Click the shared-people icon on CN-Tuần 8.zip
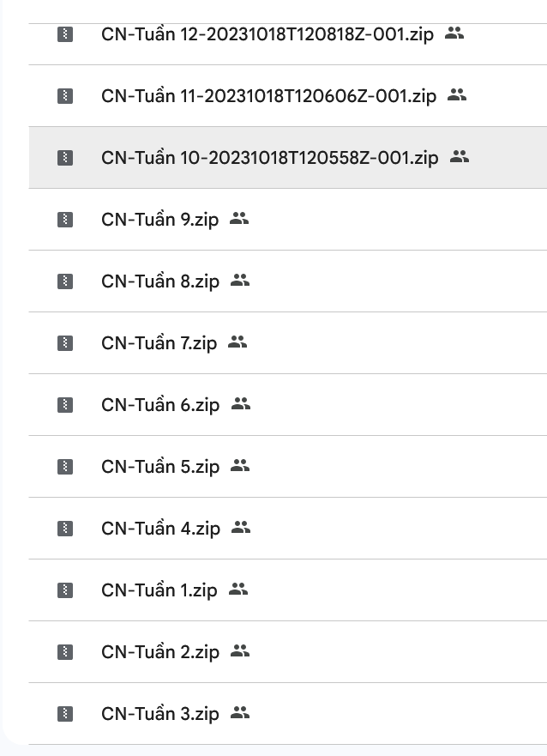Image resolution: width=547 pixels, height=756 pixels. click(240, 281)
